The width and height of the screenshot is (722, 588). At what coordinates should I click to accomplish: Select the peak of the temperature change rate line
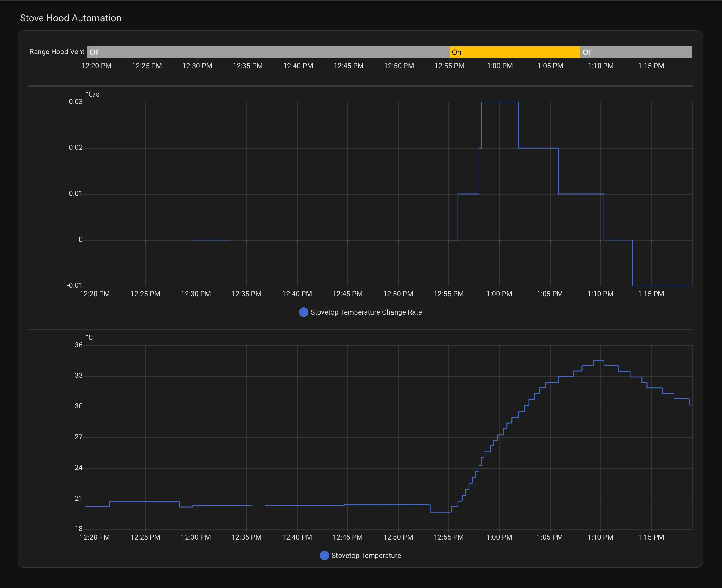click(x=500, y=102)
